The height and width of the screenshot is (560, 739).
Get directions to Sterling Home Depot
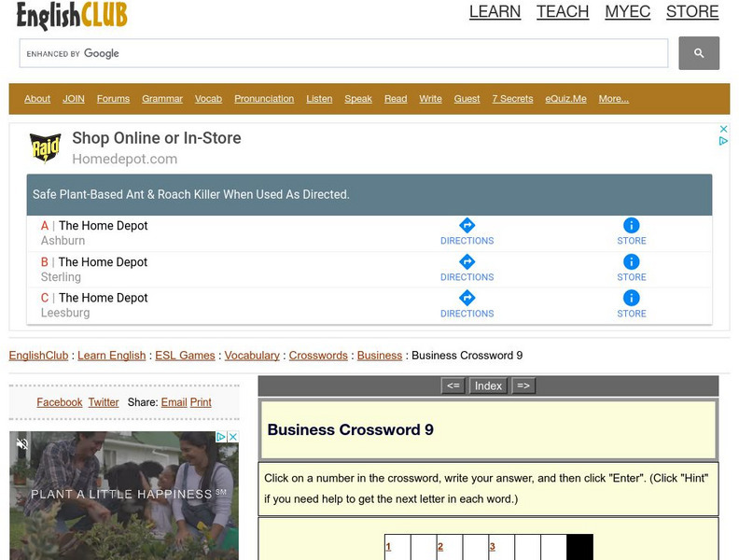[467, 268]
